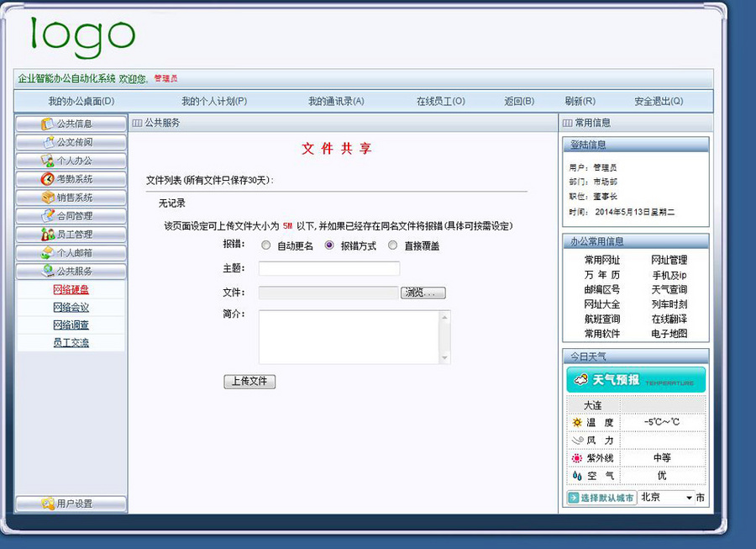Open the 用户设置 (user settings) at bottom sidebar
This screenshot has height=549, width=756.
point(71,503)
